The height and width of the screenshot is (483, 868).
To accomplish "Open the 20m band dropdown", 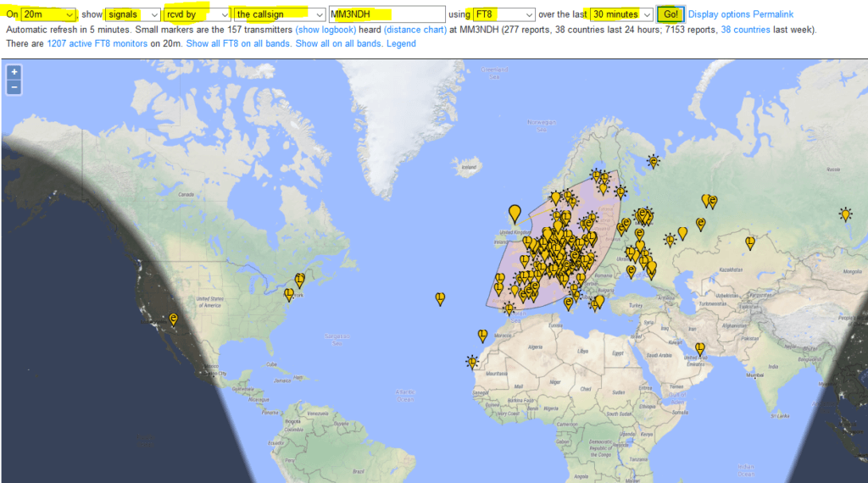I will 48,14.
